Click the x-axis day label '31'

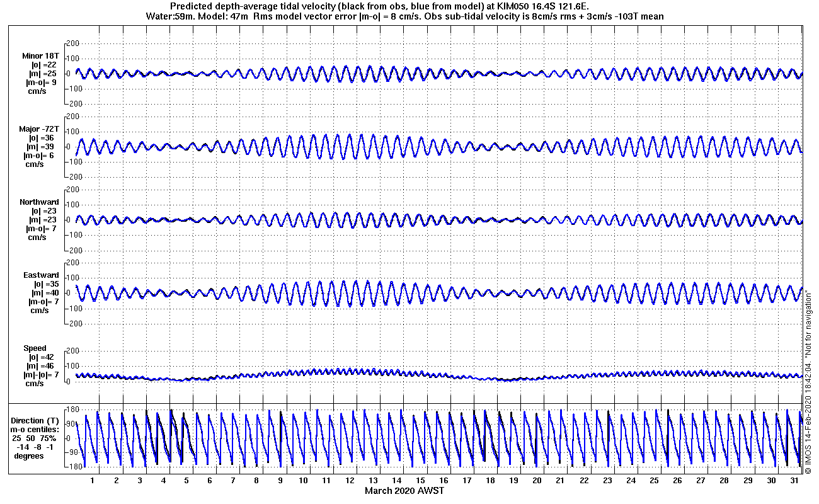click(x=796, y=481)
